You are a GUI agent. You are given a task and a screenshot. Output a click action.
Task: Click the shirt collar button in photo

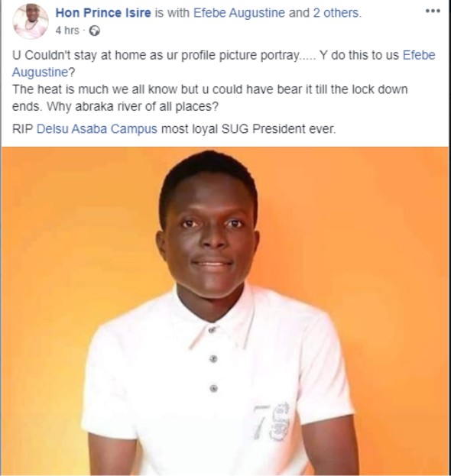213,330
